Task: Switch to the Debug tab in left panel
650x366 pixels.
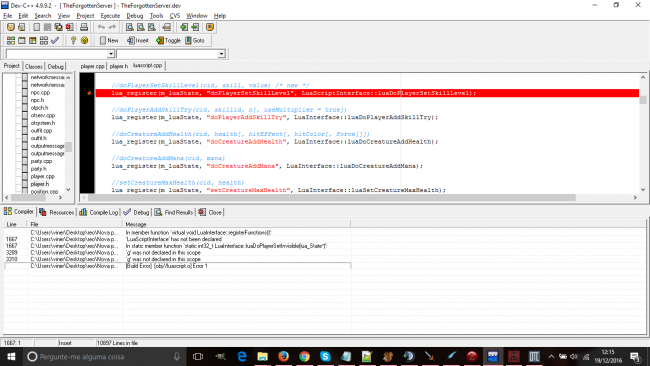Action: click(56, 66)
